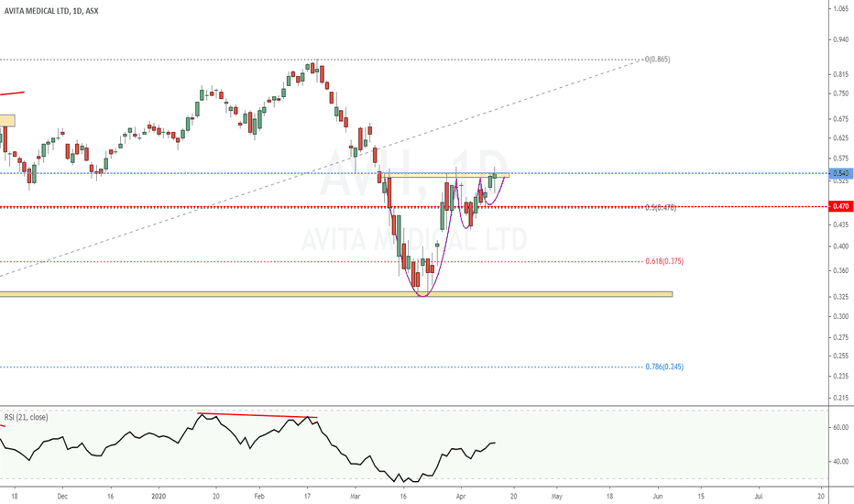Click the Jul label on time axis

click(x=759, y=497)
